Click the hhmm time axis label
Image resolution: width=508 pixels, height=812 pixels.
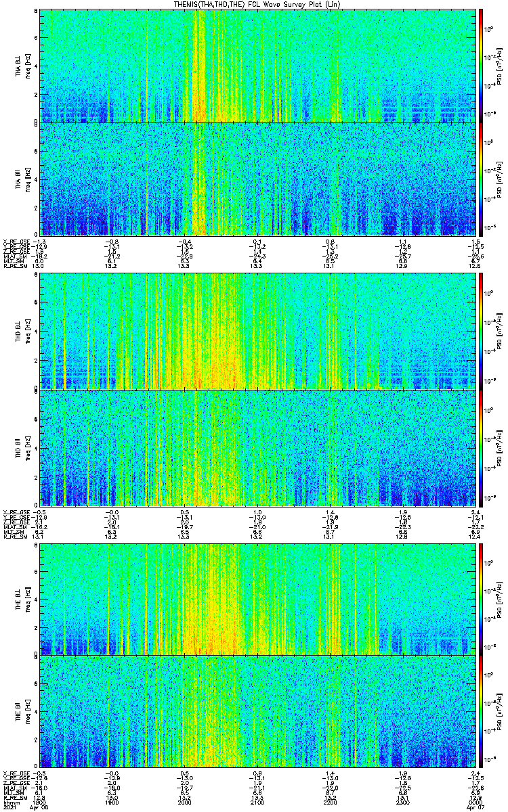[x=10, y=803]
